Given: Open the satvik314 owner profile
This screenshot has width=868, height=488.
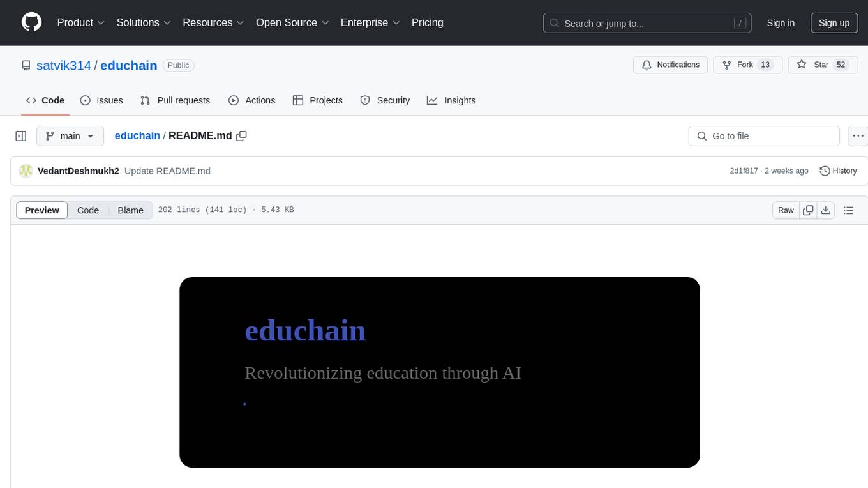Looking at the screenshot, I should tap(64, 65).
